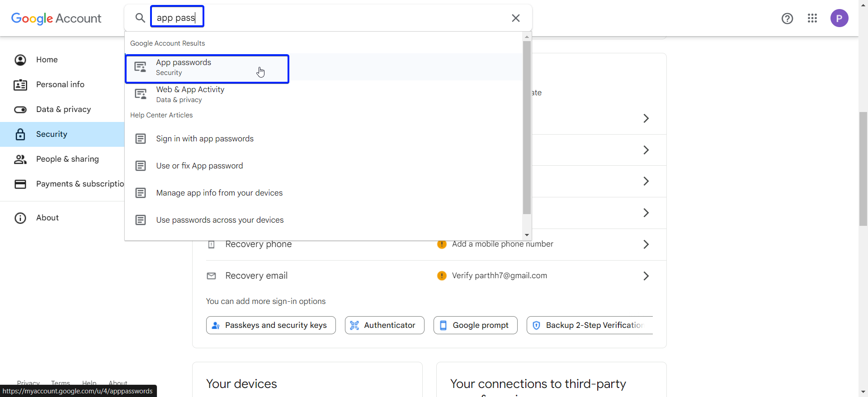Click the Personal info ID card icon
Viewport: 868px width, 397px height.
[20, 85]
